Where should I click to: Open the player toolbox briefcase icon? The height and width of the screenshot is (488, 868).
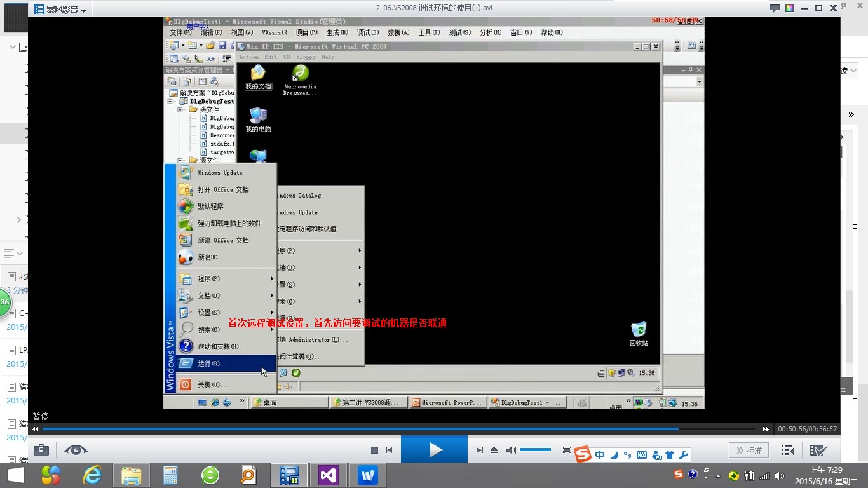pyautogui.click(x=41, y=450)
